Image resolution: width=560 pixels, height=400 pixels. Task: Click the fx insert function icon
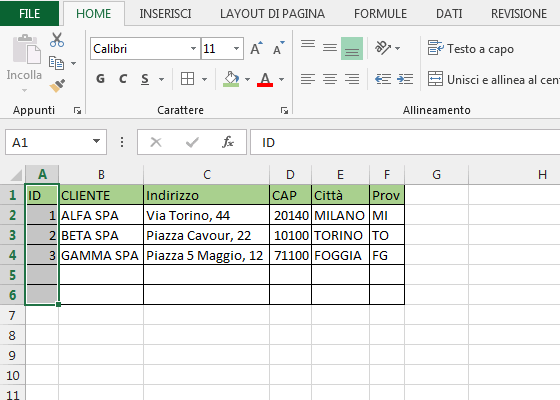pyautogui.click(x=228, y=142)
